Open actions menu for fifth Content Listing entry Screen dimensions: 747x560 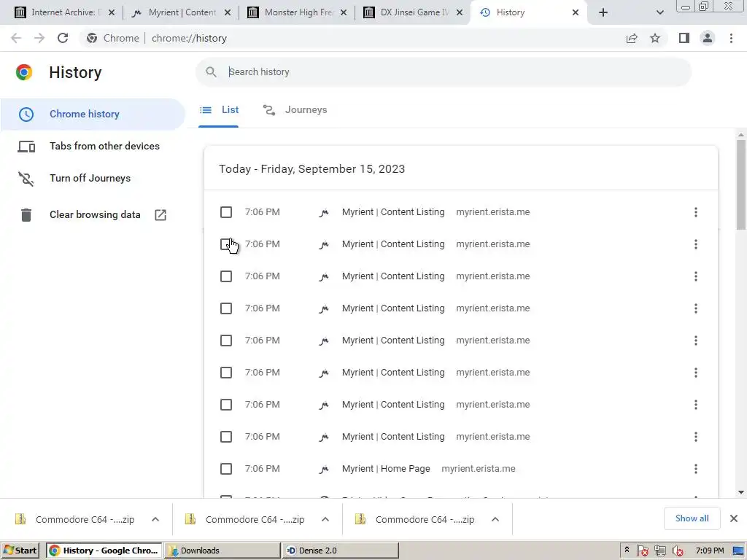click(695, 341)
